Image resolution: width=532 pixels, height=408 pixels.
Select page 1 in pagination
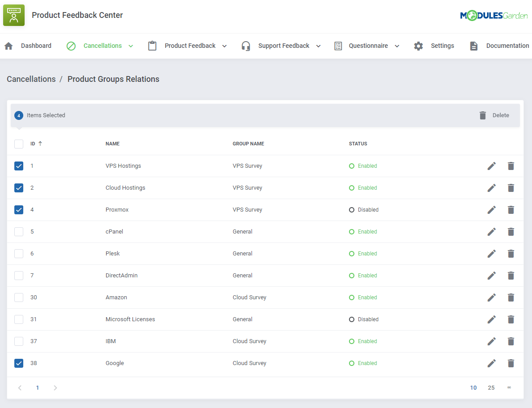(x=37, y=388)
